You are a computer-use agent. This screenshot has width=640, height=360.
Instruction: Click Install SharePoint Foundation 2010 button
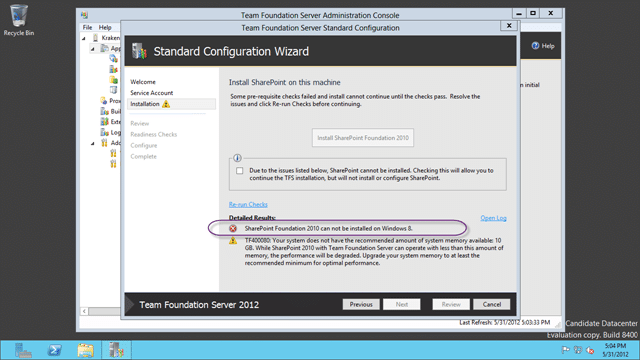[x=363, y=138]
